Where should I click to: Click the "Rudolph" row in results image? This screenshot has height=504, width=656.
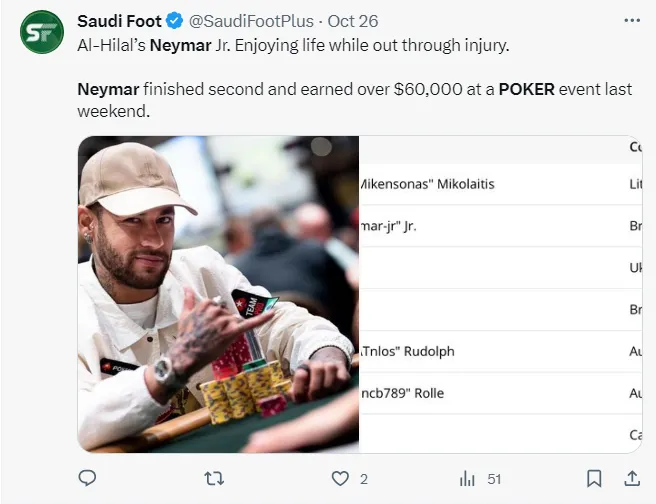point(409,351)
